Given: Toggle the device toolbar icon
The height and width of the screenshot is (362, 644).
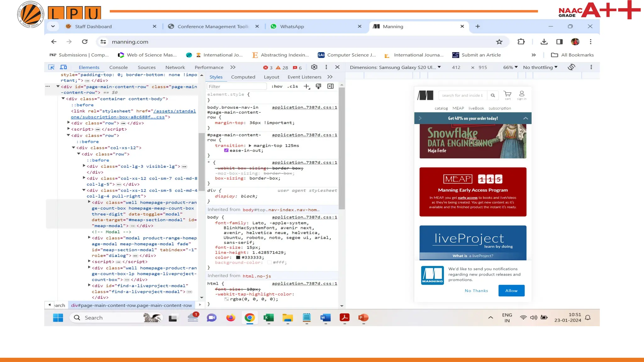Looking at the screenshot, I should (x=64, y=67).
